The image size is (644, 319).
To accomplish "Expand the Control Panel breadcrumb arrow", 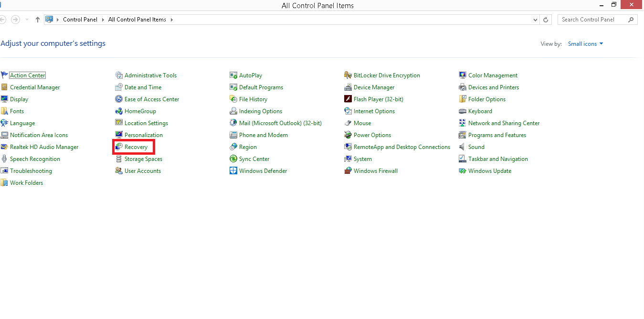I will (104, 20).
